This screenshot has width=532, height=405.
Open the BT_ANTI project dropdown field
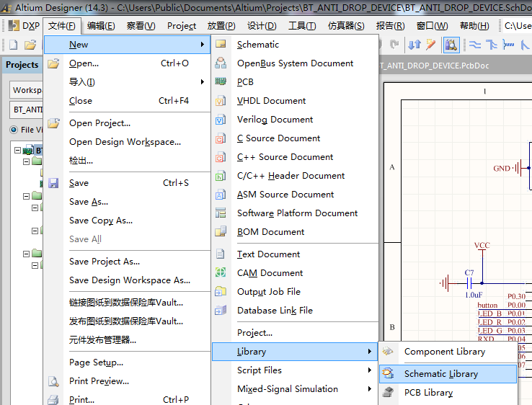click(27, 110)
